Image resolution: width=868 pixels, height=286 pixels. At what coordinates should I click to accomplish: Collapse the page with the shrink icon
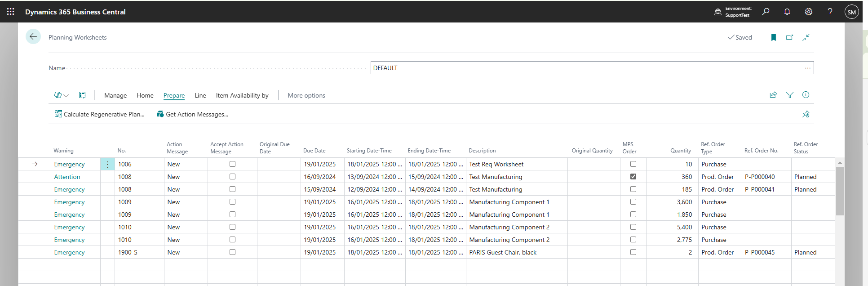coord(806,37)
